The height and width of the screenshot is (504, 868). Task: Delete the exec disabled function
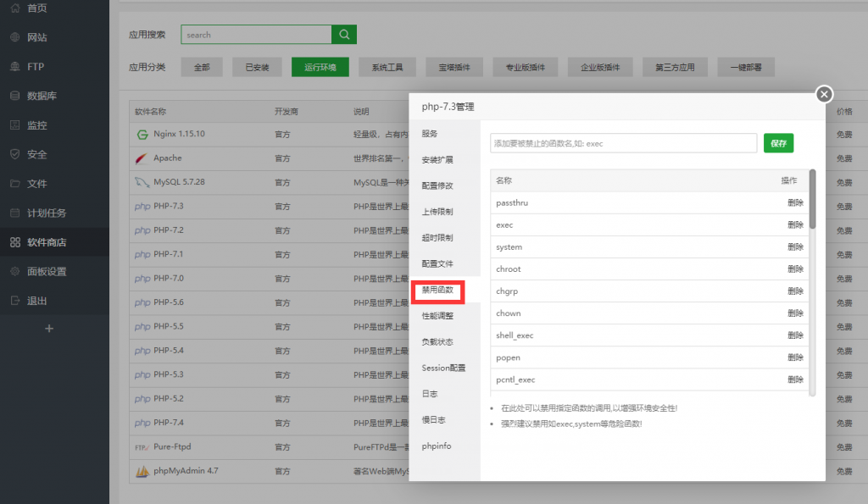click(794, 225)
